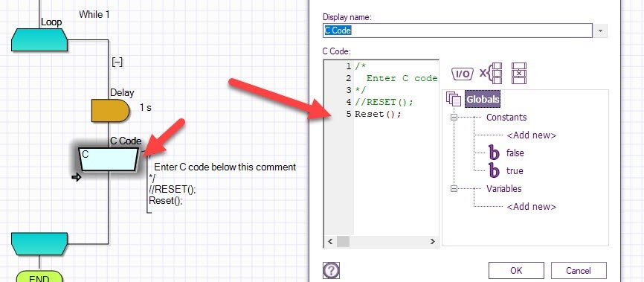
Task: Add new constant under Constants
Action: click(532, 135)
